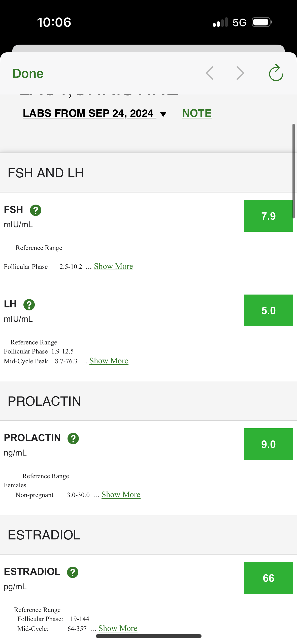
Task: Open the Prolactin help question mark icon
Action: pos(73,438)
